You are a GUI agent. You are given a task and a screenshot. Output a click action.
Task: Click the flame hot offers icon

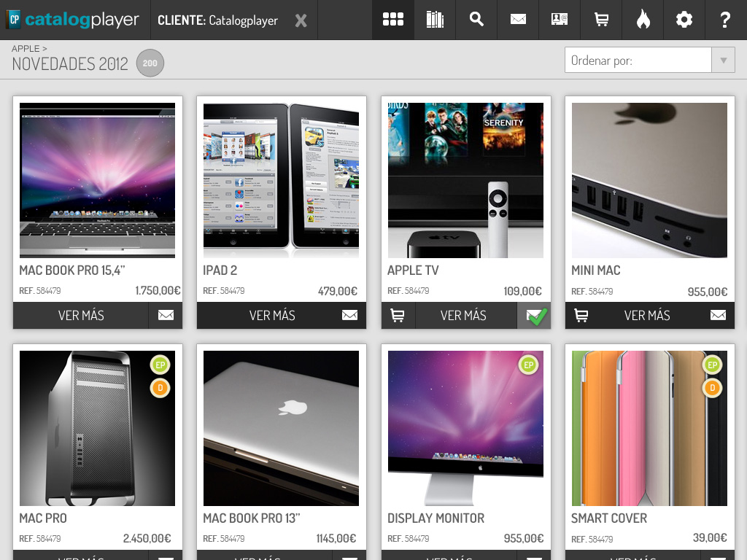pyautogui.click(x=643, y=20)
